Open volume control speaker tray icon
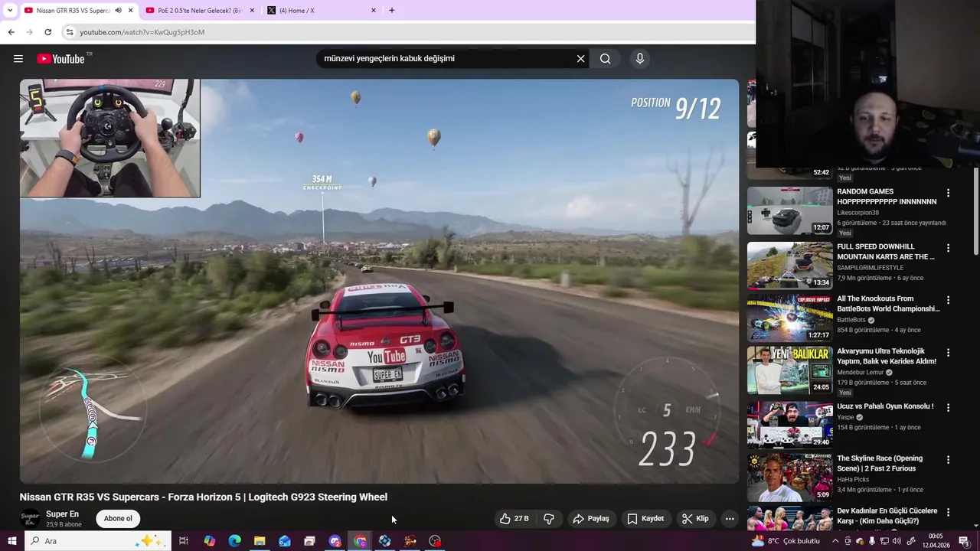This screenshot has height=551, width=980. tap(897, 541)
